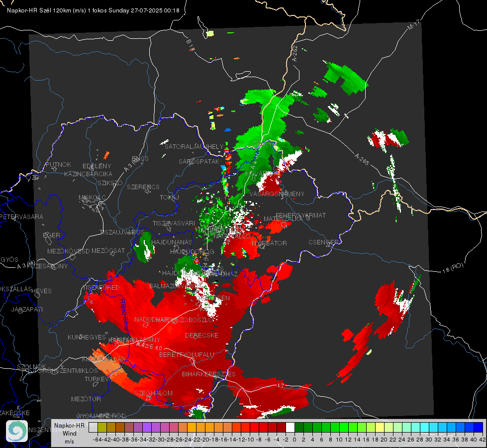Click the TISZAVASVÁRI city label
487x448 pixels.
tap(174, 223)
